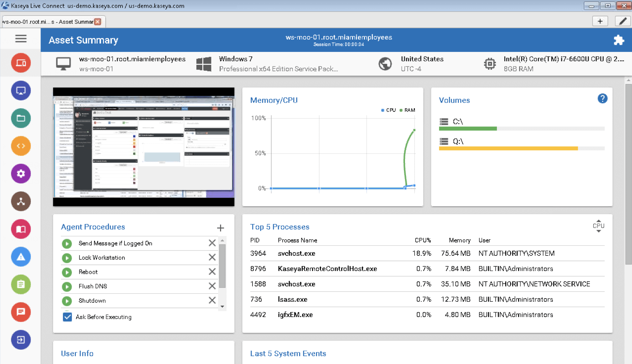632x364 pixels.
Task: Expand details for the Q:\ volume
Action: (x=444, y=141)
